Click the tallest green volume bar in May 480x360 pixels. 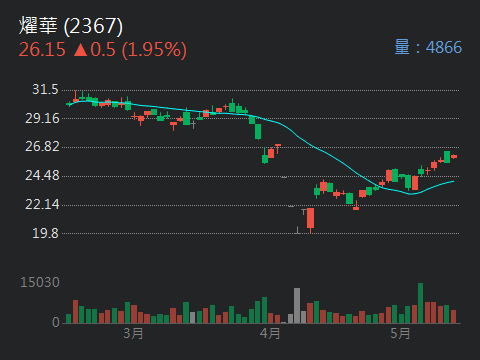pos(421,303)
